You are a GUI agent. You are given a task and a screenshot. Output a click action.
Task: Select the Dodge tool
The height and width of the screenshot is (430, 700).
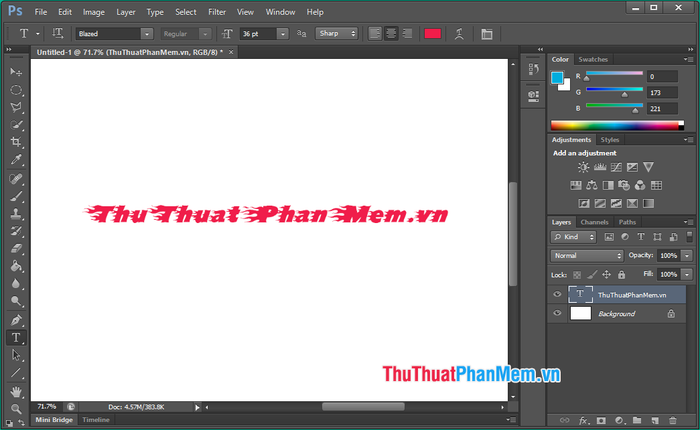coord(16,301)
